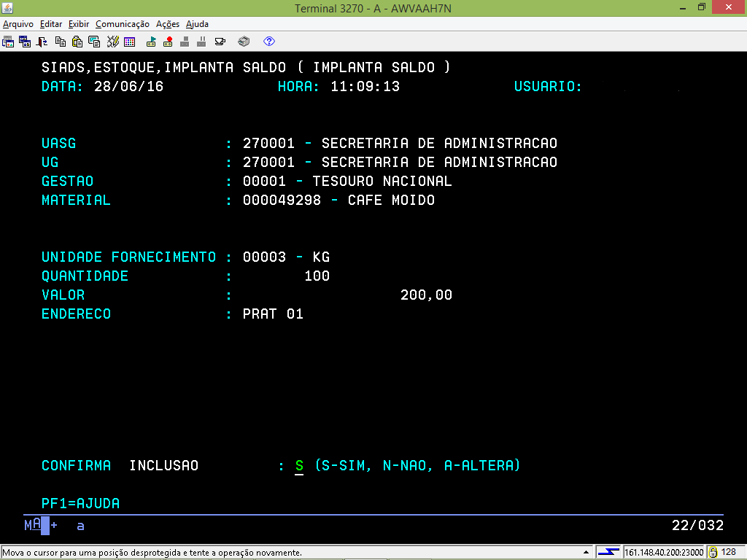
Task: Click the Copy toolbar icon
Action: coord(61,42)
